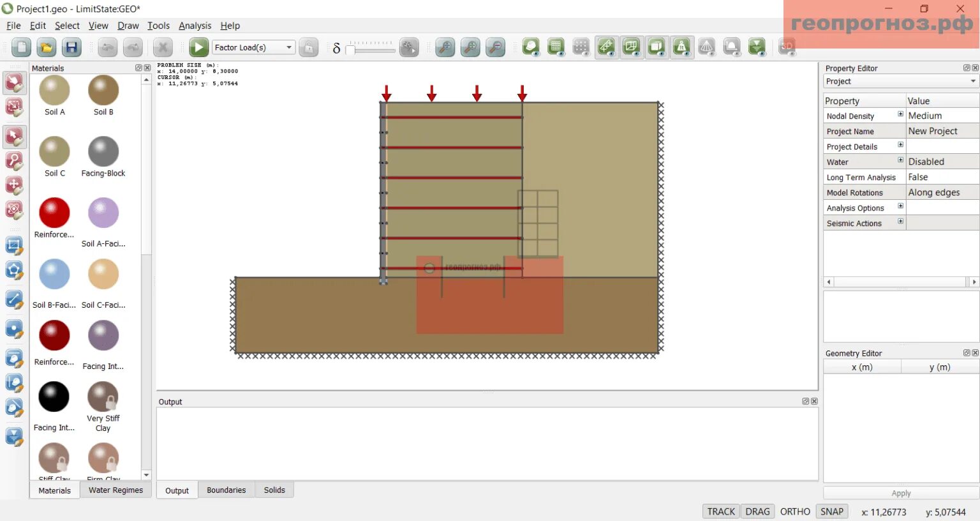
Task: Click the last blue sidebar tool with down arrow
Action: (x=14, y=437)
